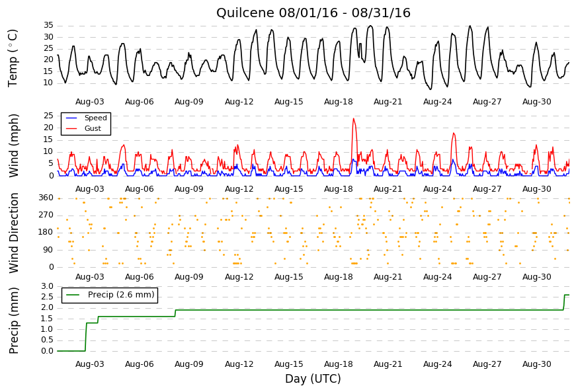Screen dimensions: 576x392
Task: Click the red Gust legend line
Action: coord(71,129)
